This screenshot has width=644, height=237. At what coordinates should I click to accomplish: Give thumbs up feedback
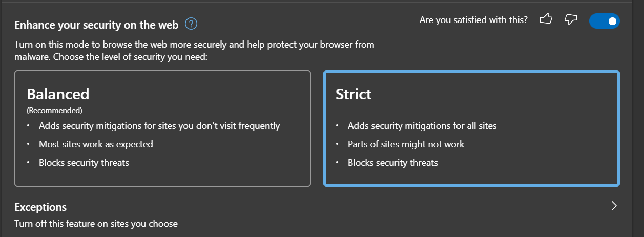pos(546,20)
